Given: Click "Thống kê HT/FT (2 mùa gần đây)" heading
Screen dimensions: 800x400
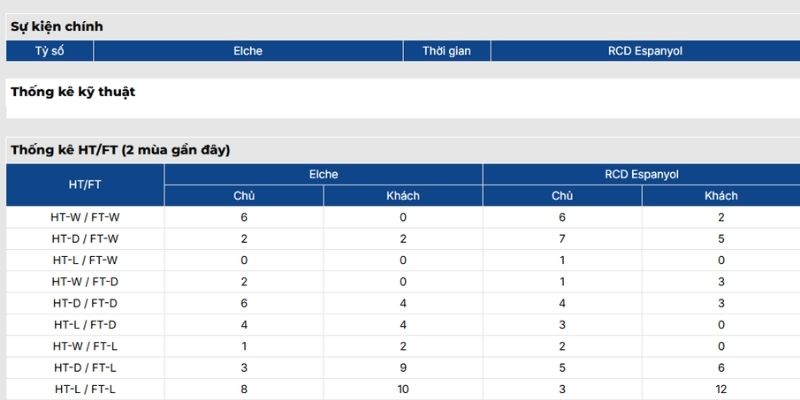Looking at the screenshot, I should 120,150.
